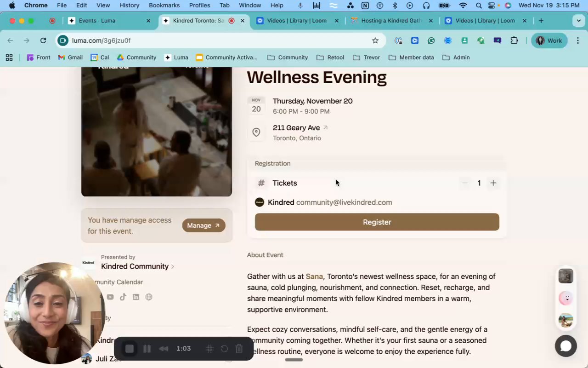
Task: Open the Retool bookmark folder
Action: point(330,57)
